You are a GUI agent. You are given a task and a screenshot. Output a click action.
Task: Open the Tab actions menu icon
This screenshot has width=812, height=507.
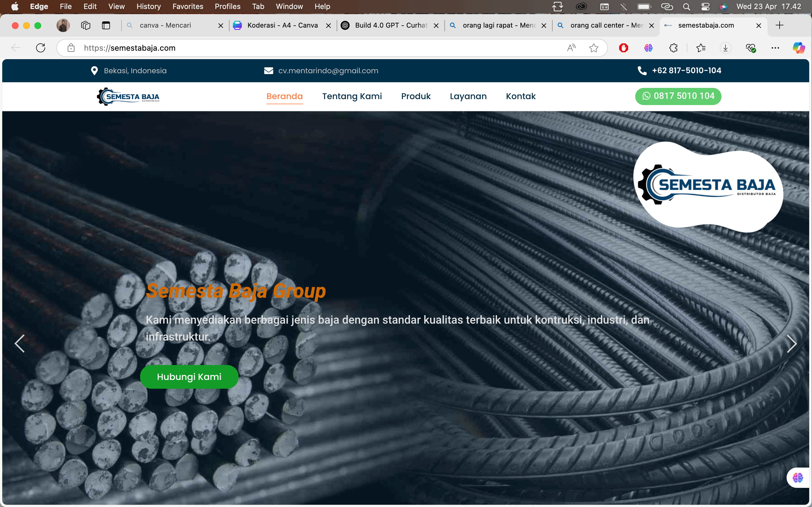tap(106, 25)
